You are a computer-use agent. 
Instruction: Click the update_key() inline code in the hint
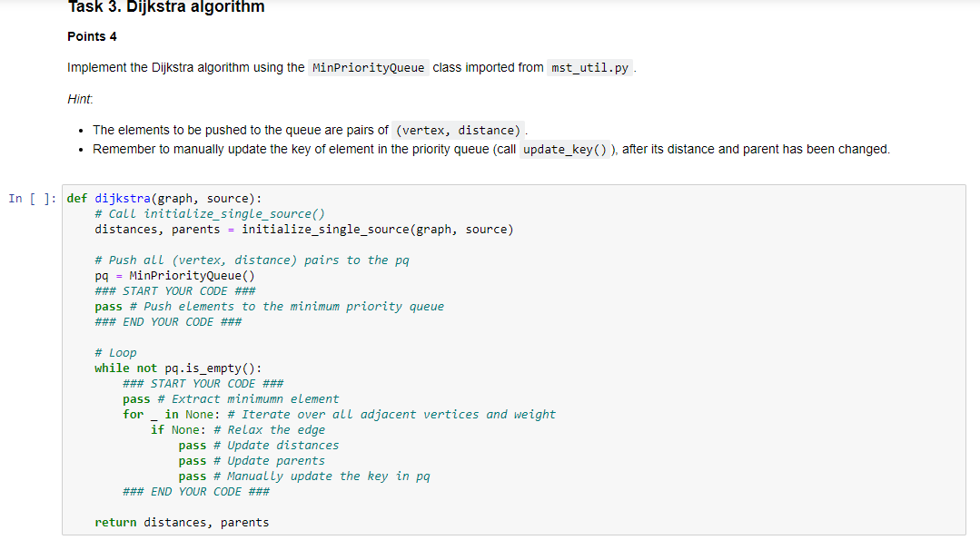pyautogui.click(x=565, y=149)
